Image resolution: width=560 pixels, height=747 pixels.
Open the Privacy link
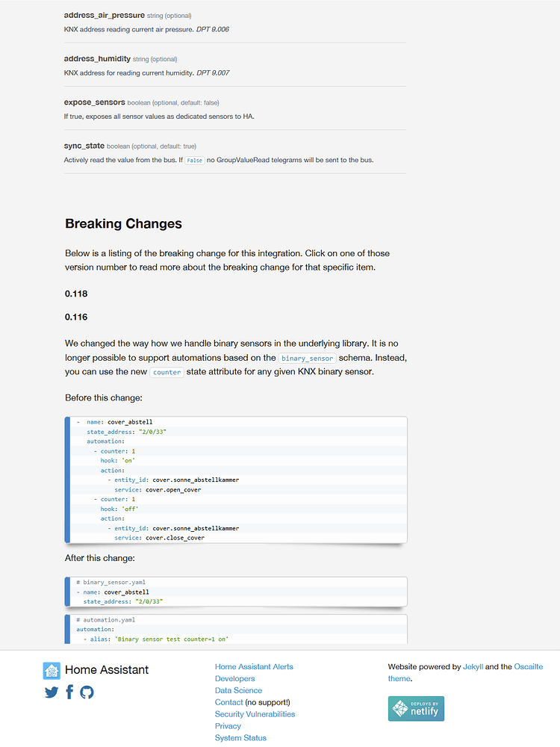pyautogui.click(x=228, y=725)
